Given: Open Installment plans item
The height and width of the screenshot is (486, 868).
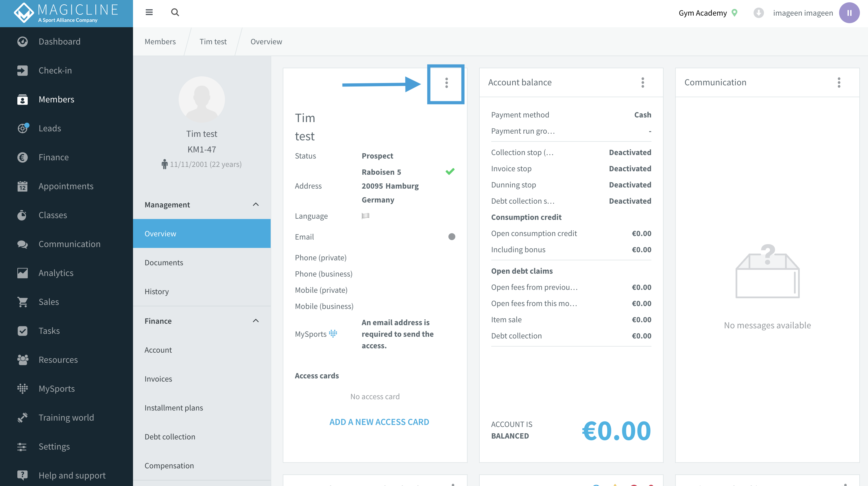Looking at the screenshot, I should (202, 408).
